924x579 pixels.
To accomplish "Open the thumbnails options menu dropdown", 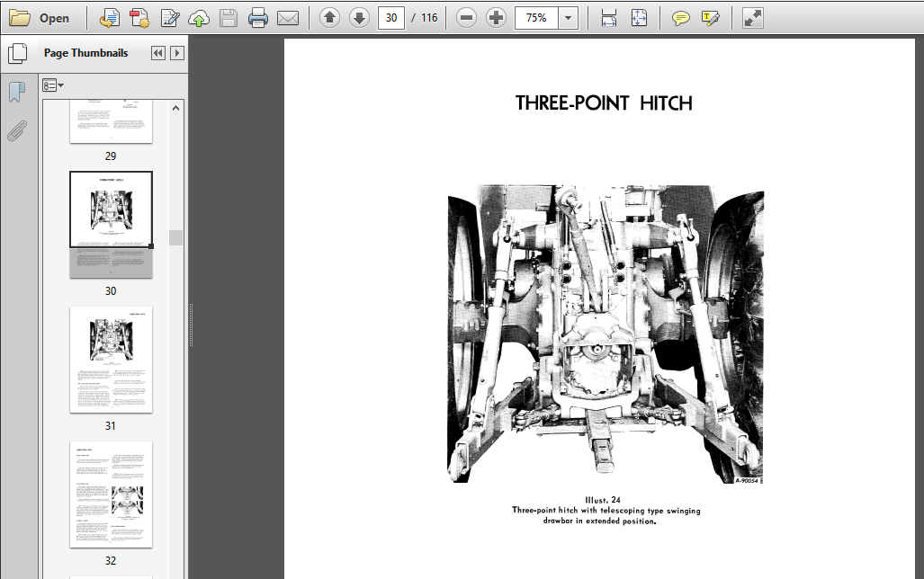I will point(52,85).
